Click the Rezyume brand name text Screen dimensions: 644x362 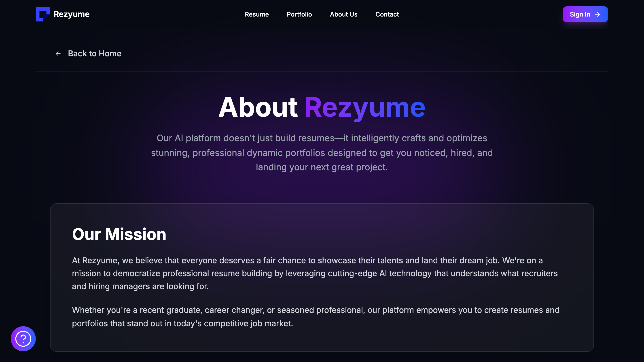(72, 14)
